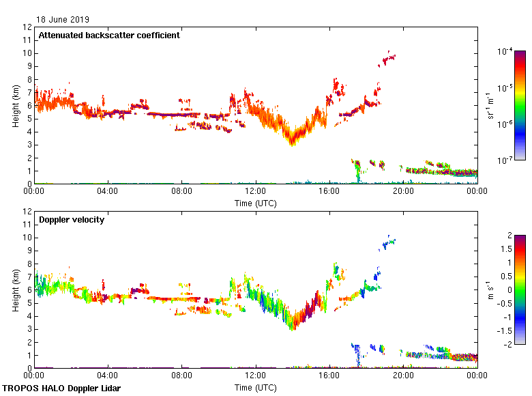Click the 18 June 2019 date label
Viewport: 532px width, 396px height.
[63, 20]
